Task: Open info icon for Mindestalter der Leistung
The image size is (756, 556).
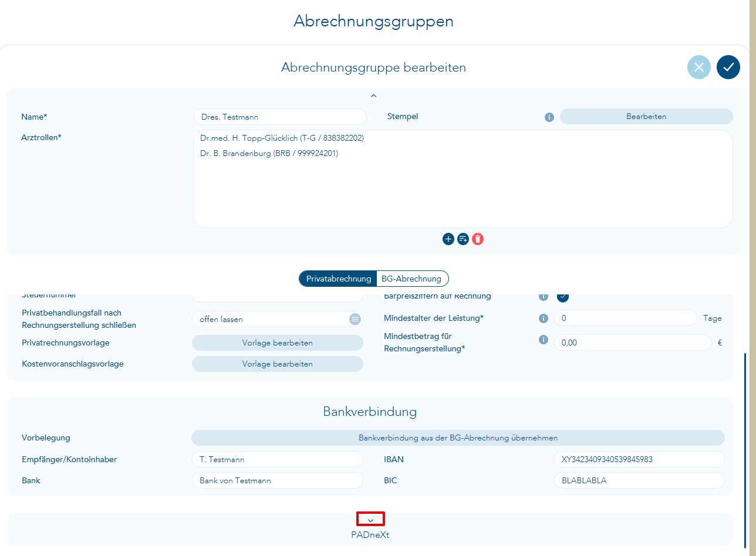Action: tap(544, 318)
